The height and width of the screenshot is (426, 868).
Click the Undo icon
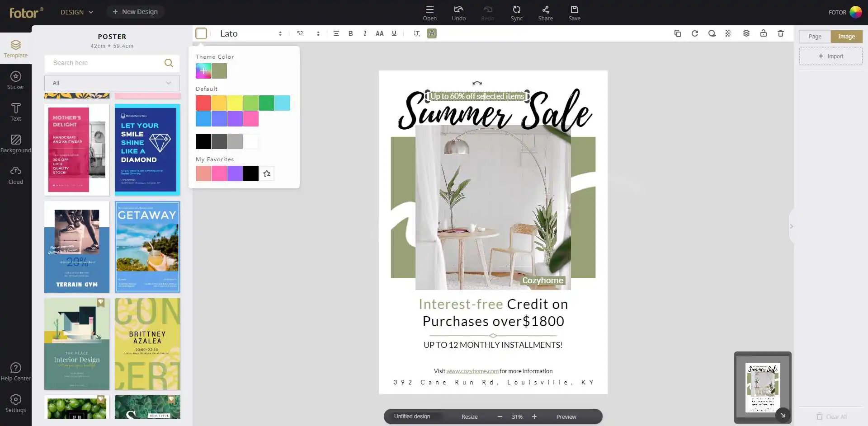(458, 13)
